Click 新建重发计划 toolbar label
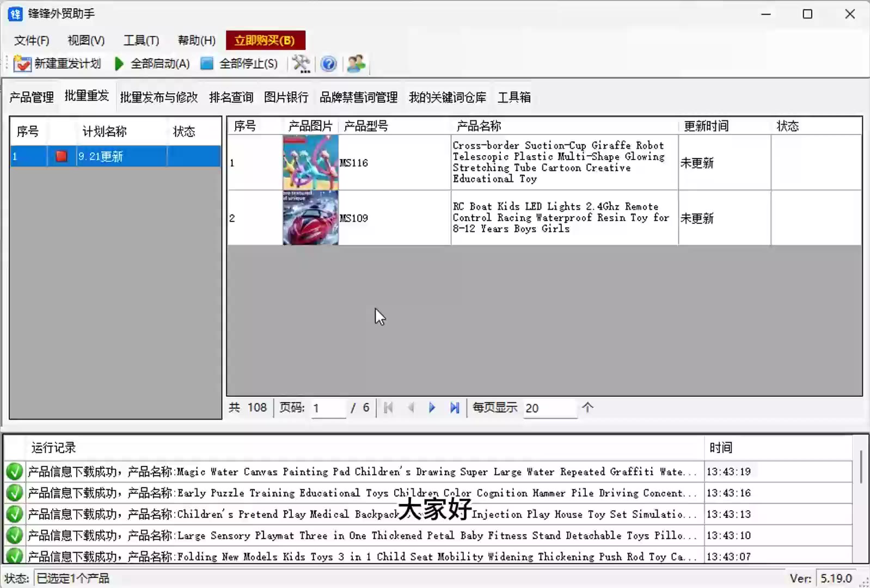Screen dimensions: 870x588 pos(68,64)
